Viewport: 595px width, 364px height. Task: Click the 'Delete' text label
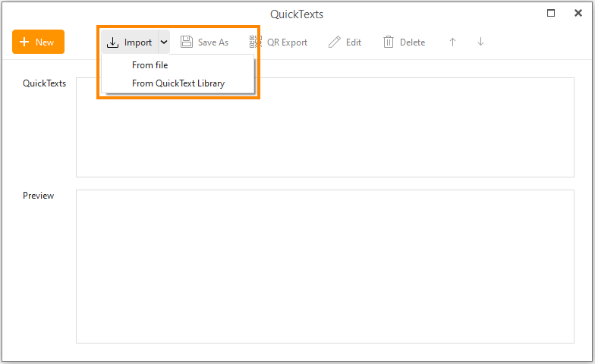(x=412, y=42)
